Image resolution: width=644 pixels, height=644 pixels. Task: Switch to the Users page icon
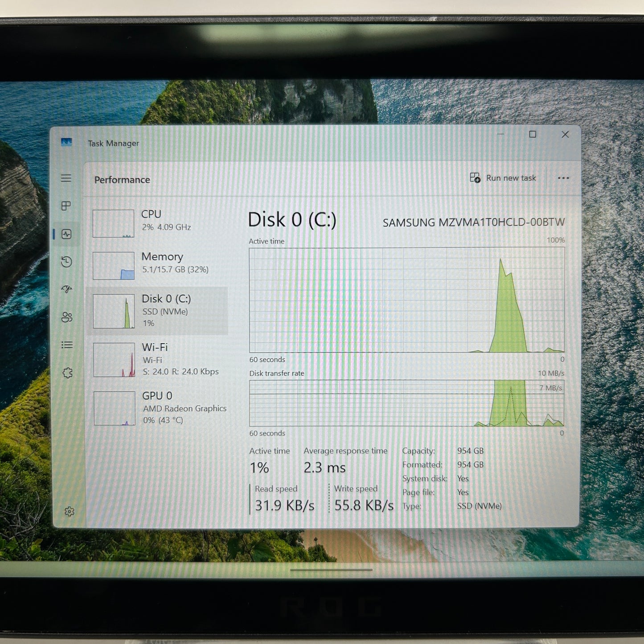[x=67, y=317]
